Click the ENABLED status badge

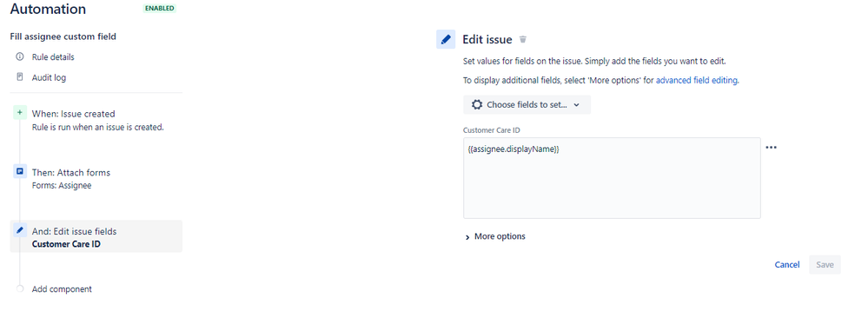point(159,9)
